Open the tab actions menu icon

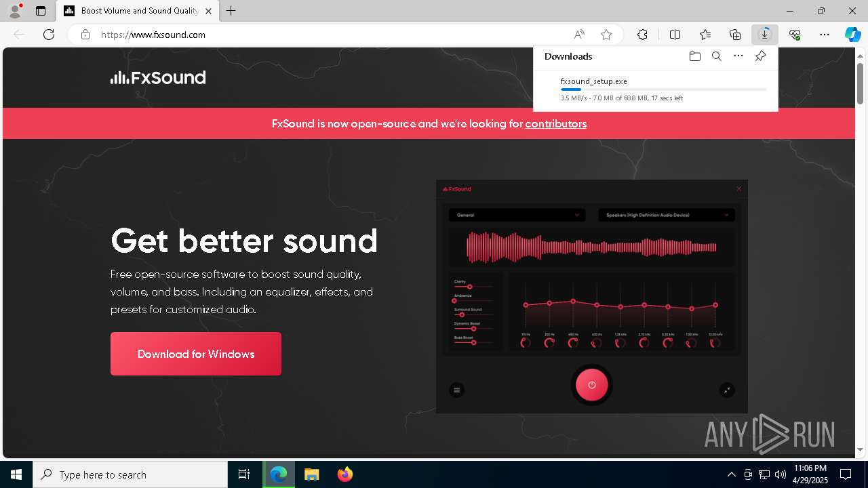tap(41, 11)
